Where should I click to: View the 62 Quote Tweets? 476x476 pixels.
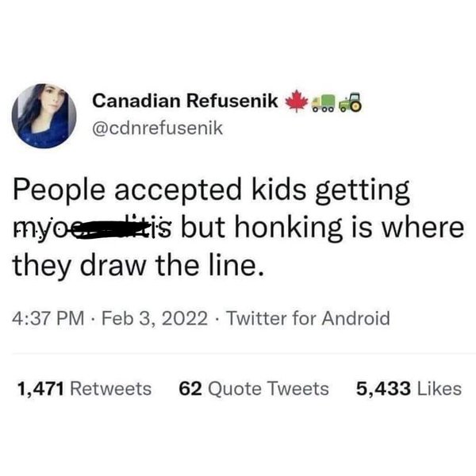click(x=254, y=388)
